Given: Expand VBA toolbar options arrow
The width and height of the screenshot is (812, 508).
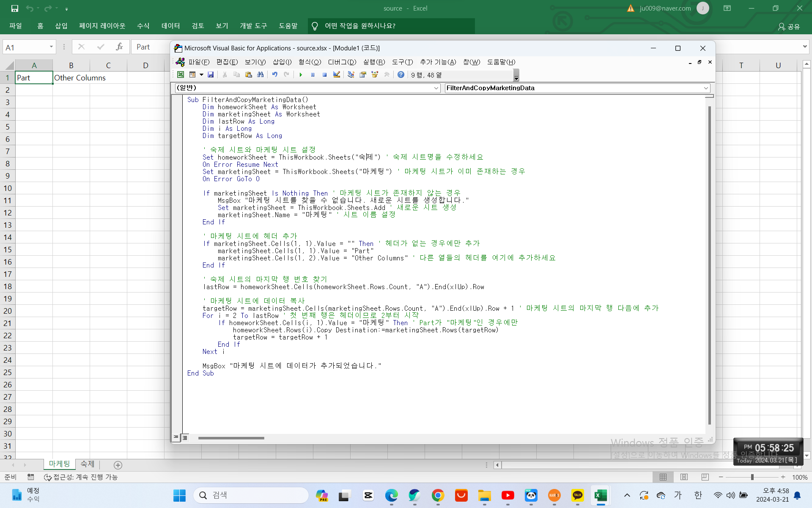Looking at the screenshot, I should click(x=516, y=75).
